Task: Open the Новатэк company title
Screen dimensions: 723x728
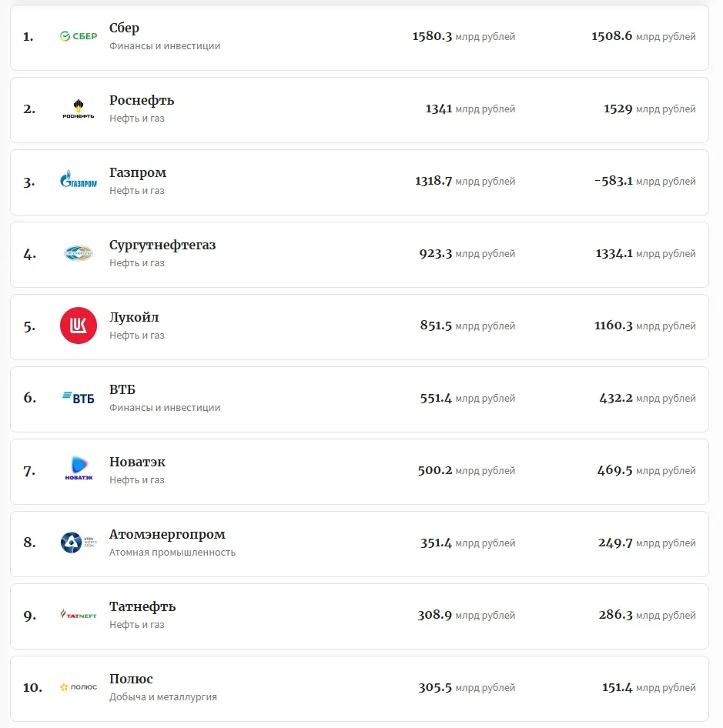Action: pyautogui.click(x=137, y=463)
